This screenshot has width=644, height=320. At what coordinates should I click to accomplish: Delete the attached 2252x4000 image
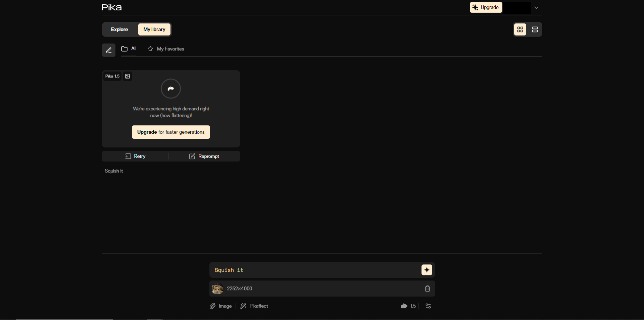428,289
